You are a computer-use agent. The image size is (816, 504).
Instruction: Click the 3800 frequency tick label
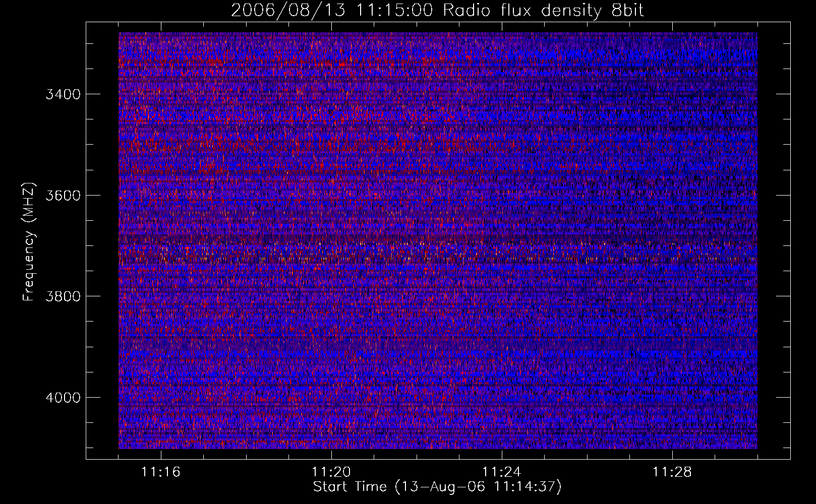click(63, 296)
